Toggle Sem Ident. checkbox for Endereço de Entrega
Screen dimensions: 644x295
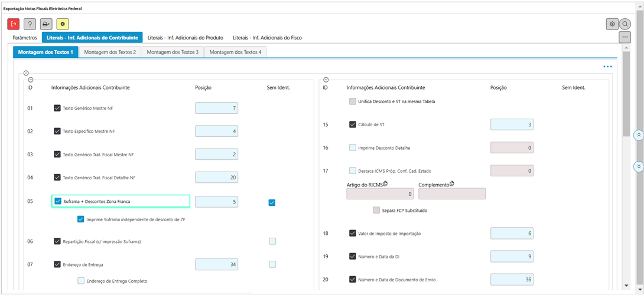(272, 264)
